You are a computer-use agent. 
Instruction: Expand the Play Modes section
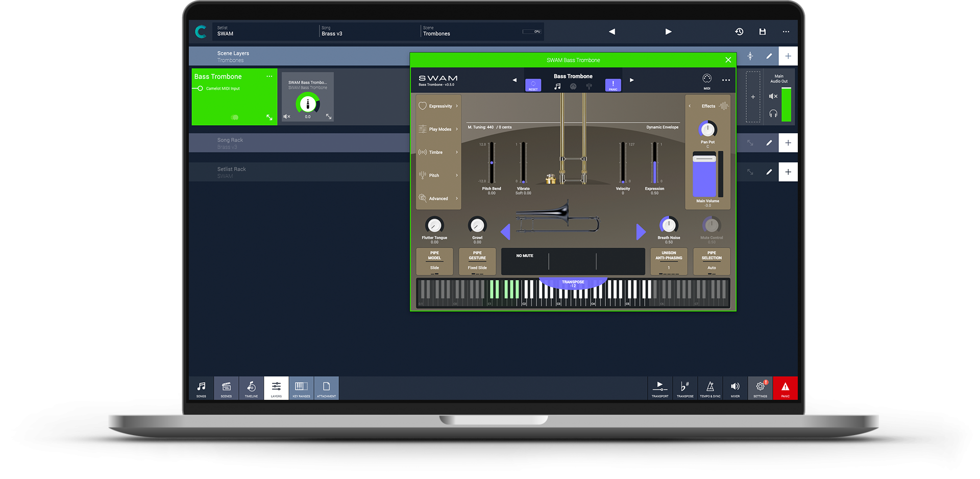pos(438,129)
